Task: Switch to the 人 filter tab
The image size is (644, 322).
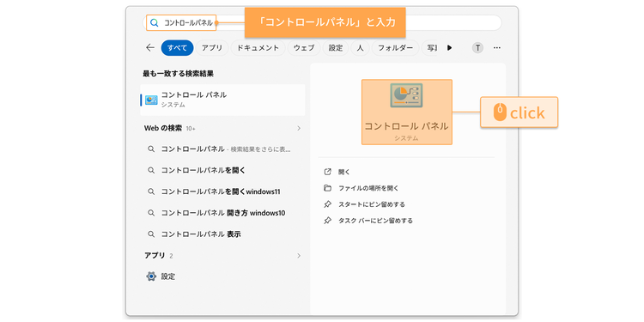Action: pyautogui.click(x=360, y=48)
